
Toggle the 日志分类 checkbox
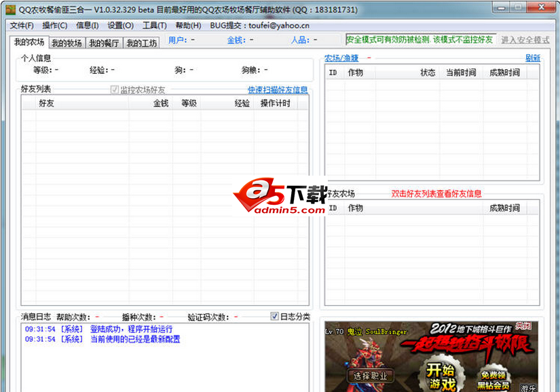tap(274, 317)
